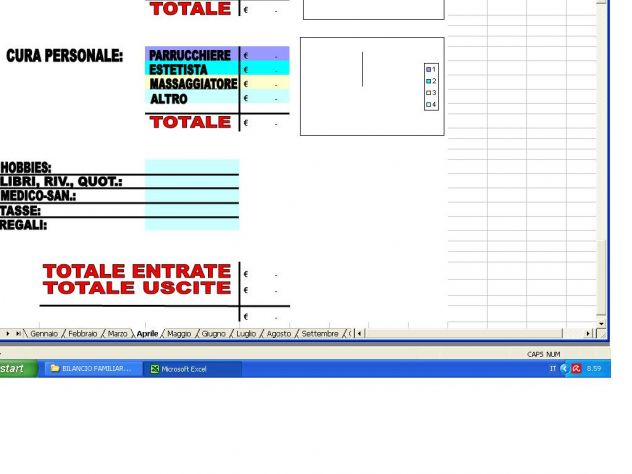Select legend entry 1 color box
The height and width of the screenshot is (474, 632).
(x=428, y=69)
